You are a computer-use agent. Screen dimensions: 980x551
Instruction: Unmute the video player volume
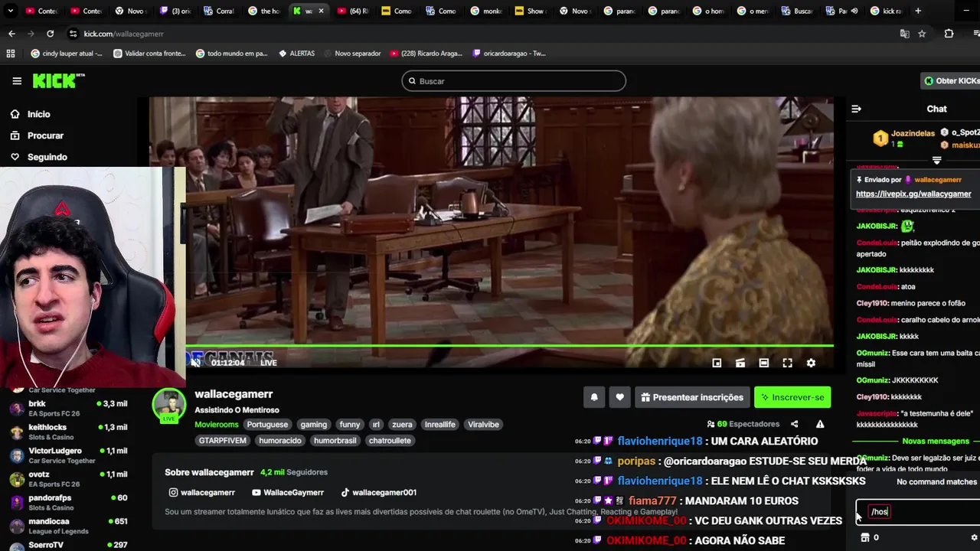[195, 363]
